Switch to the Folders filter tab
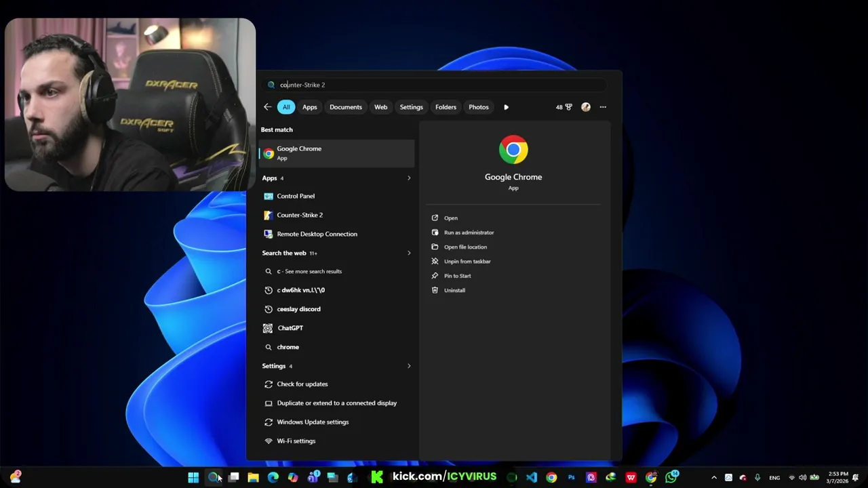 point(446,107)
